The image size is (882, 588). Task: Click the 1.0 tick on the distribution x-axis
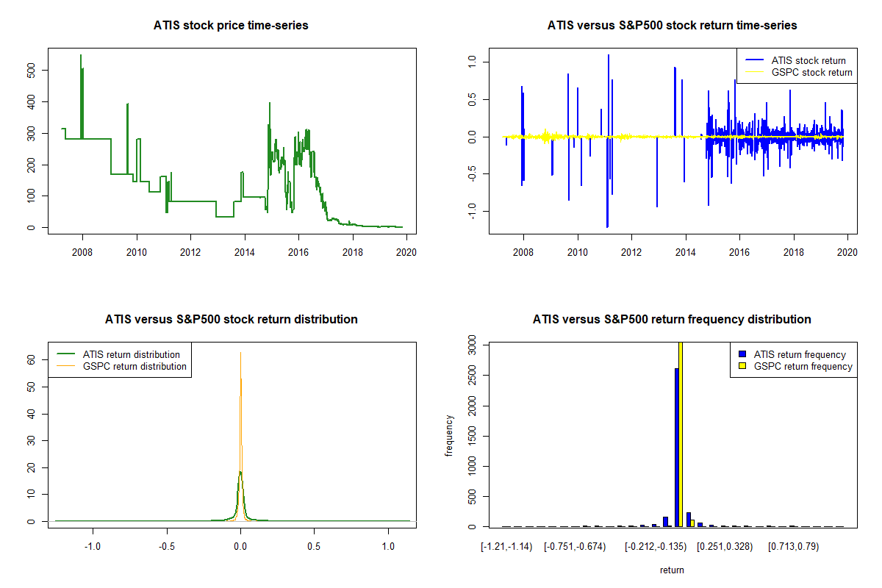tap(388, 547)
